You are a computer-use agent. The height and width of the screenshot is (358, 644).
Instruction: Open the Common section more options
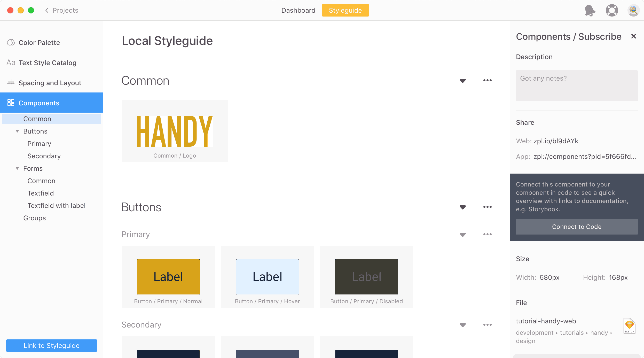pyautogui.click(x=488, y=80)
